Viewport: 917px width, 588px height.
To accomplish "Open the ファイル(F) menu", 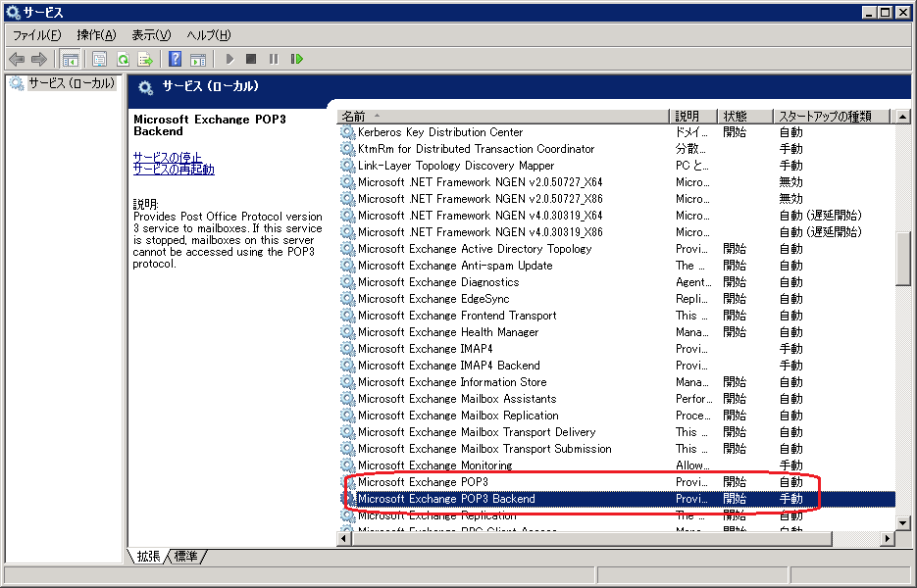I will [x=36, y=35].
